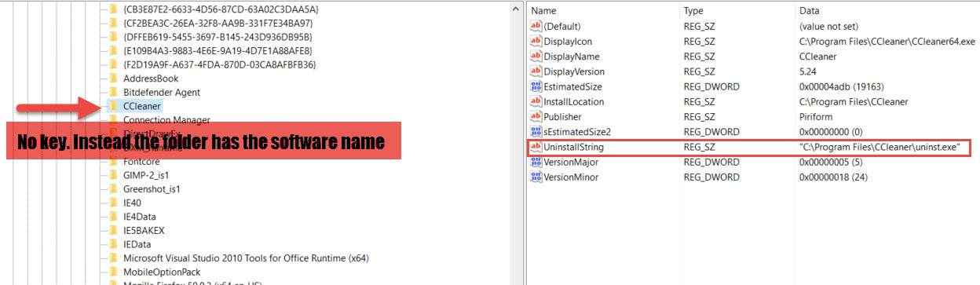Screen dimensions: 980x285
Task: Select the UninstallString value name
Action: point(573,147)
